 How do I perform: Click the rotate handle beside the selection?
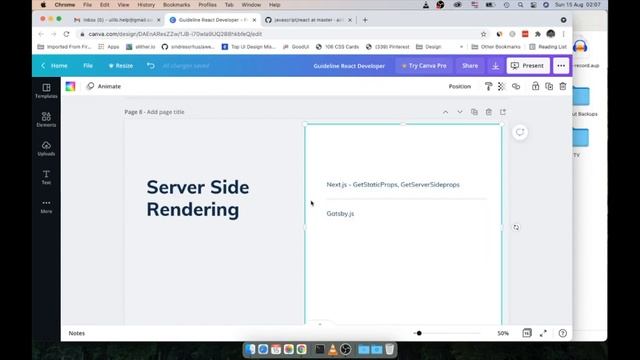pos(516,227)
